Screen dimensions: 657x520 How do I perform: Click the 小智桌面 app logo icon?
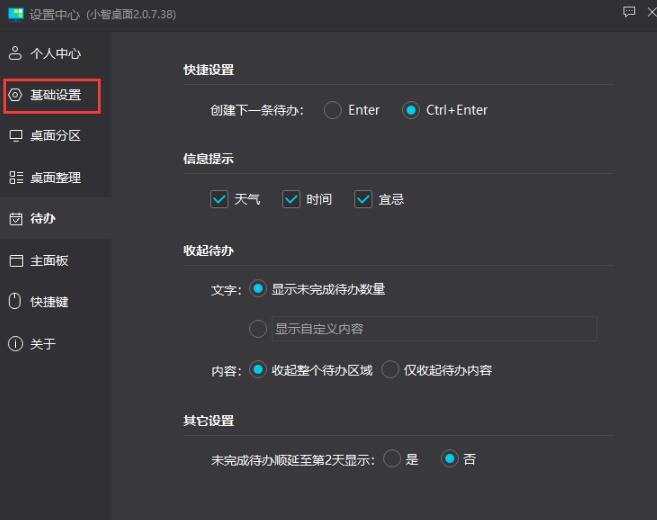tap(16, 14)
